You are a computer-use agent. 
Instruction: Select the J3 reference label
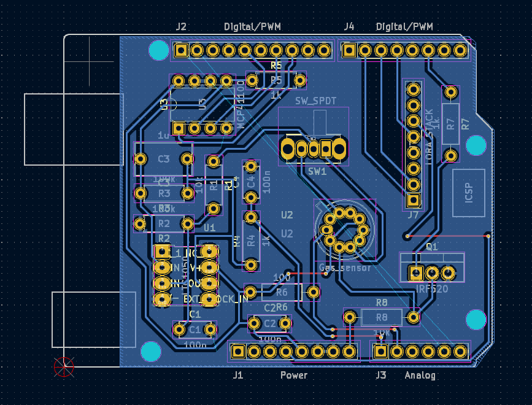[x=381, y=375]
